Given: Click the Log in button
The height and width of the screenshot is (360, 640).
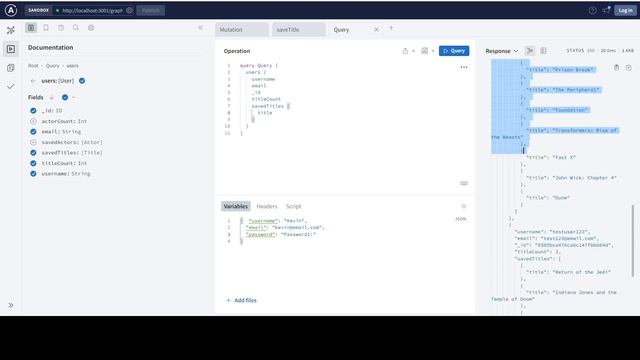Looking at the screenshot, I should pyautogui.click(x=625, y=10).
